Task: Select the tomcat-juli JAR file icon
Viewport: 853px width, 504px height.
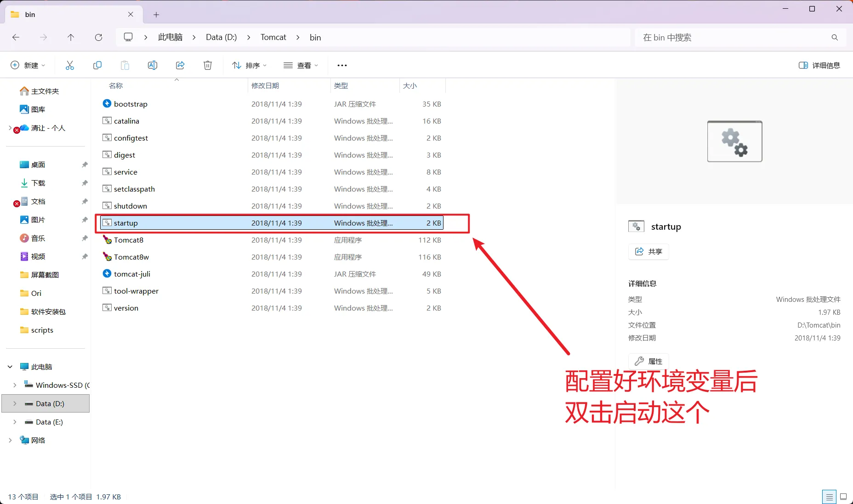Action: pyautogui.click(x=107, y=273)
